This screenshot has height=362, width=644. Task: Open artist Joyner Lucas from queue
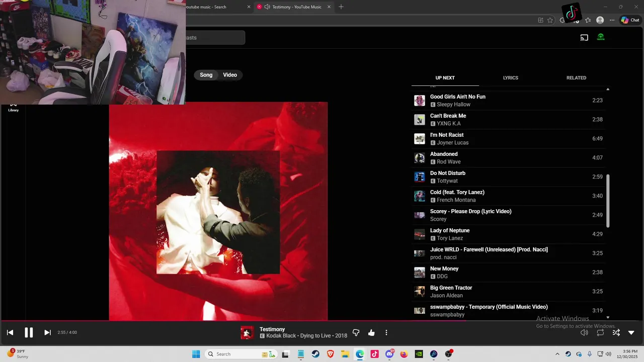[452, 143]
